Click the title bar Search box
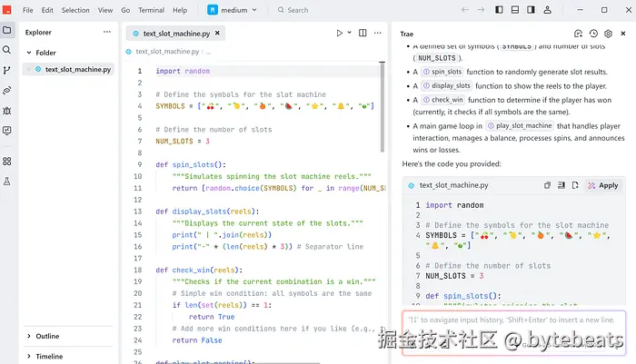This screenshot has height=364, width=636. click(293, 10)
